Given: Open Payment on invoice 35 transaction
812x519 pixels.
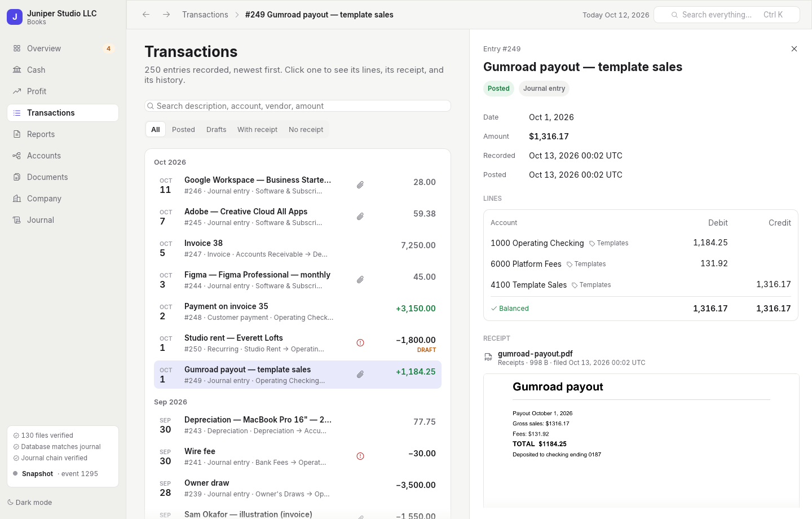Looking at the screenshot, I should [298, 311].
